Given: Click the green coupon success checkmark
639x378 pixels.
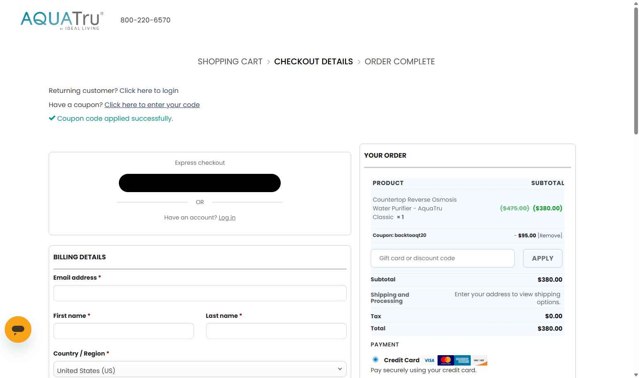Looking at the screenshot, I should tap(52, 118).
